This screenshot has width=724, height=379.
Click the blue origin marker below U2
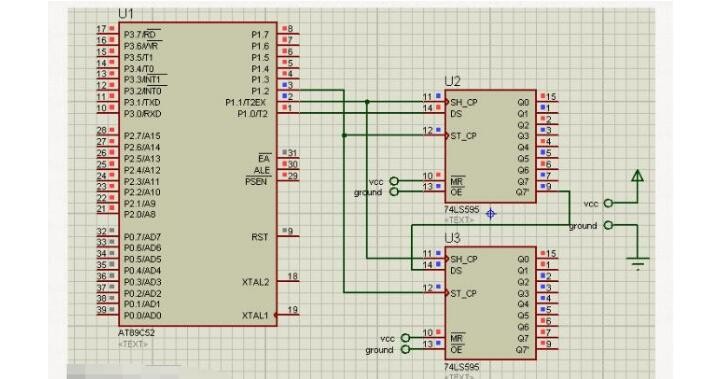click(490, 214)
